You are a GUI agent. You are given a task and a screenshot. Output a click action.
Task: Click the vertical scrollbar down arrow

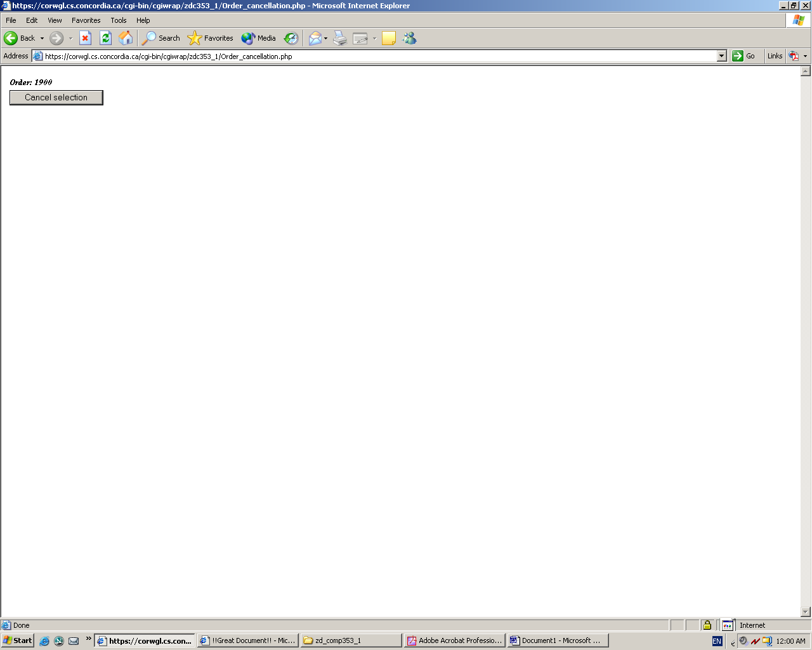click(806, 613)
